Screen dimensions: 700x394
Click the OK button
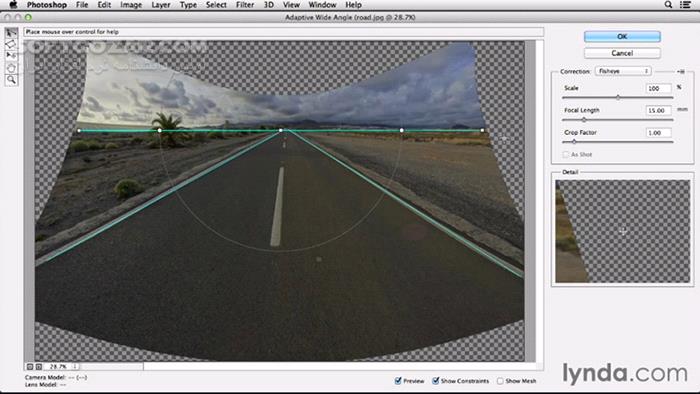coord(622,37)
